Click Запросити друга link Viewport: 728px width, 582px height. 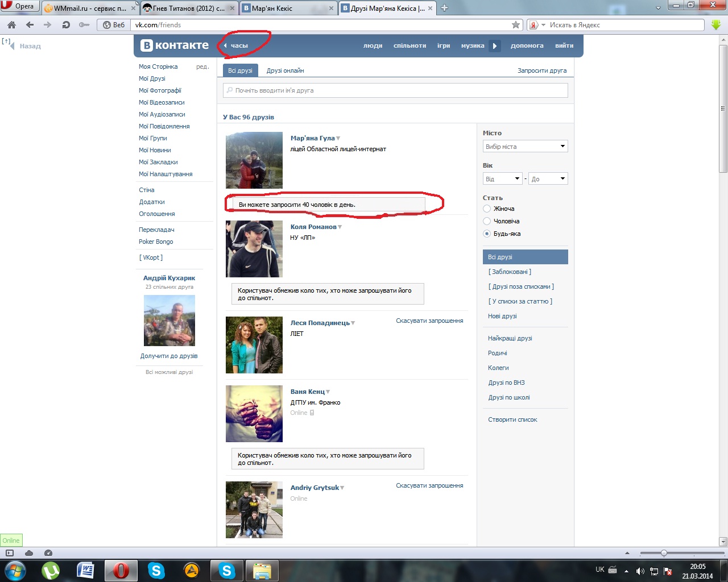[542, 70]
